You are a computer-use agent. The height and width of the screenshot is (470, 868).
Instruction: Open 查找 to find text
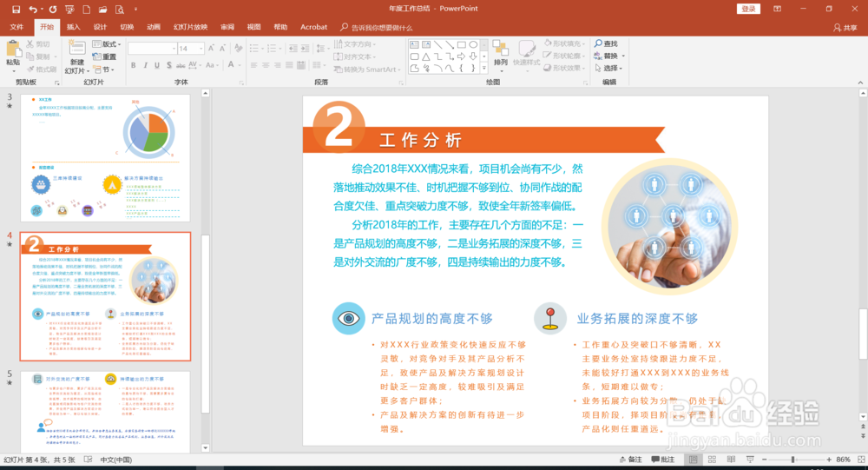tap(606, 43)
